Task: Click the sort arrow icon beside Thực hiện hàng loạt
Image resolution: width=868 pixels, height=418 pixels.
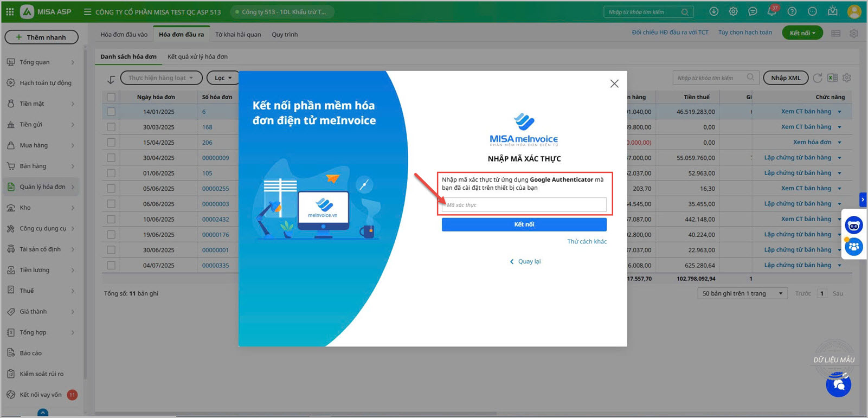Action: (x=111, y=79)
